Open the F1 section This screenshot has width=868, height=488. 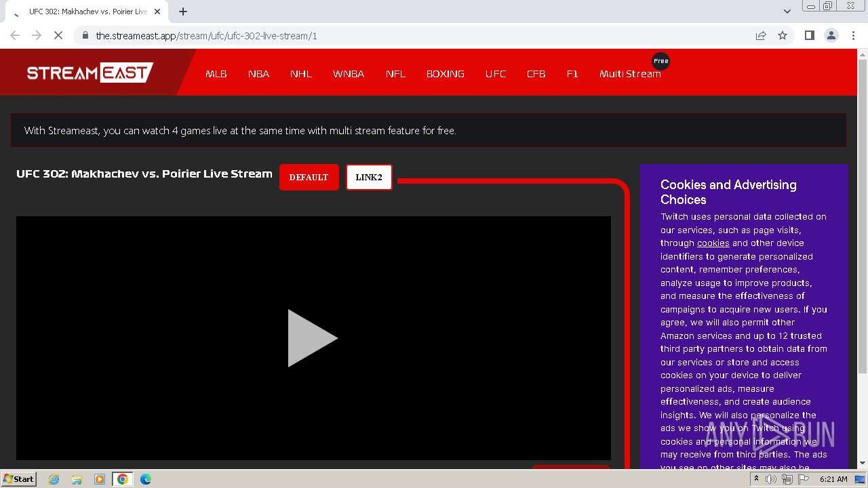pos(572,74)
